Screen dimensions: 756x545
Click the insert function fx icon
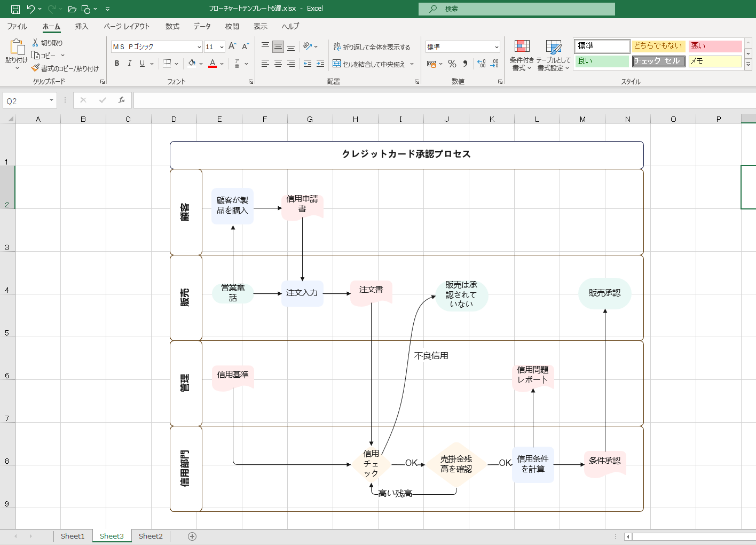[122, 100]
